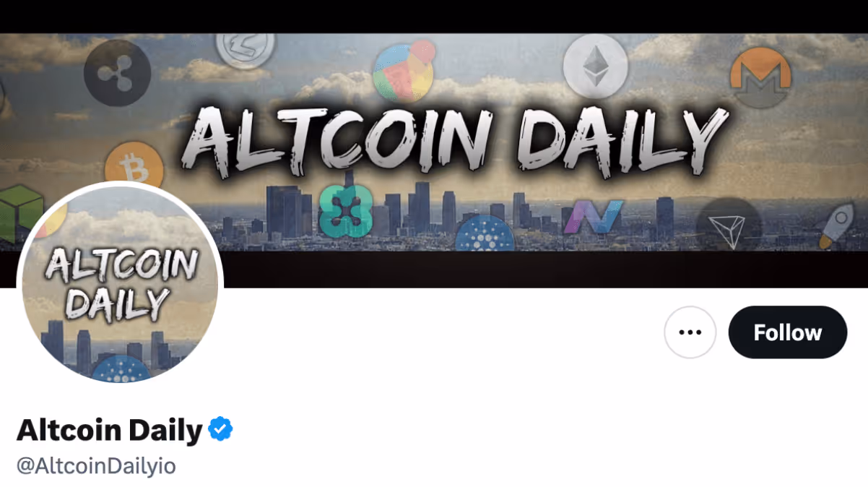Click the teal 0x-style coin icon
Viewport: 868px width, 487px height.
[x=345, y=211]
